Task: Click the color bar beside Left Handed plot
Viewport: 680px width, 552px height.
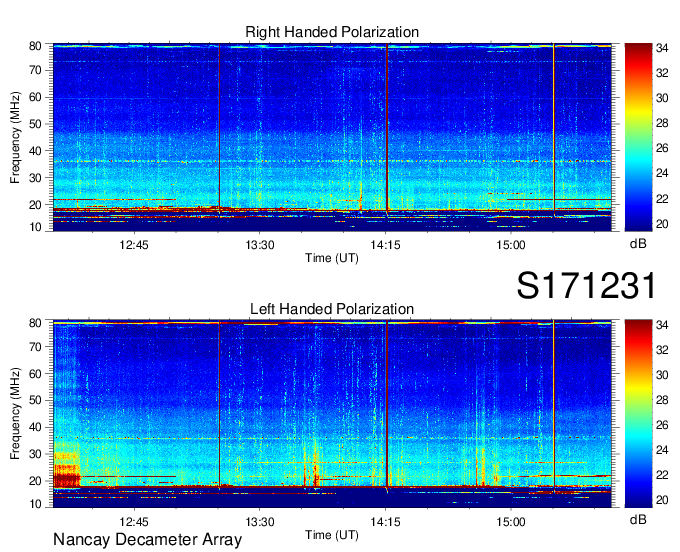Action: tap(638, 414)
